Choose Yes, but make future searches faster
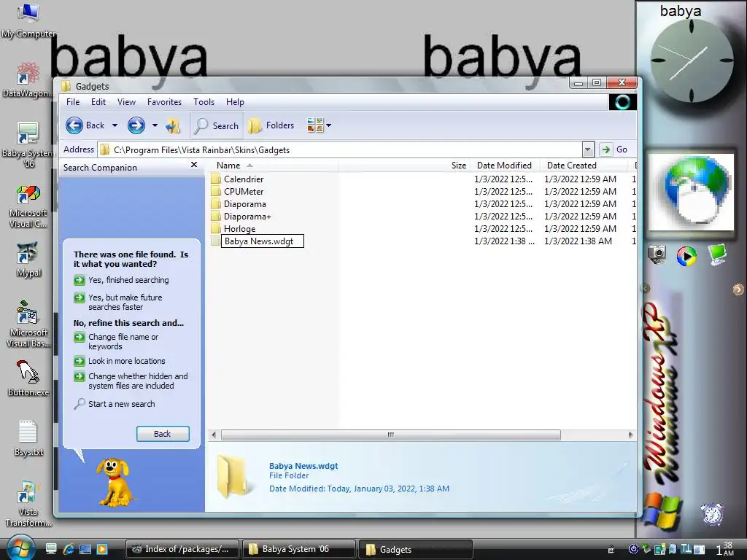The height and width of the screenshot is (560, 747). [x=118, y=302]
